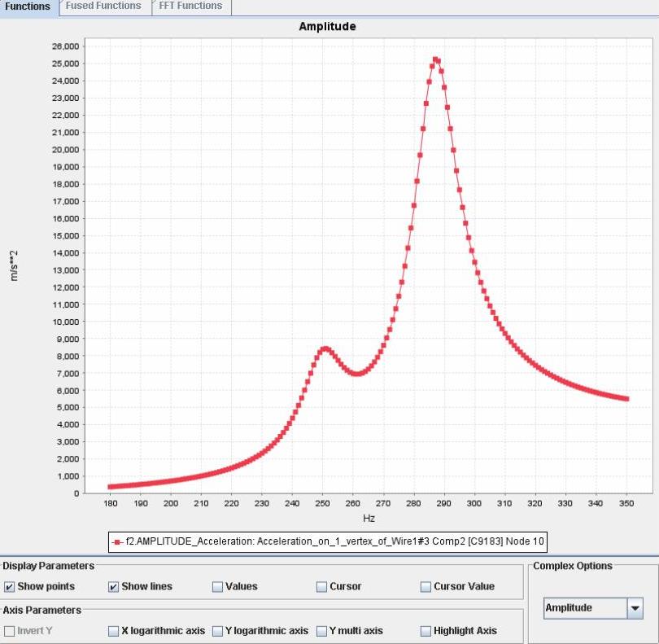Enable the Y logarithmic axis checkbox
This screenshot has height=644, width=659.
(x=217, y=631)
